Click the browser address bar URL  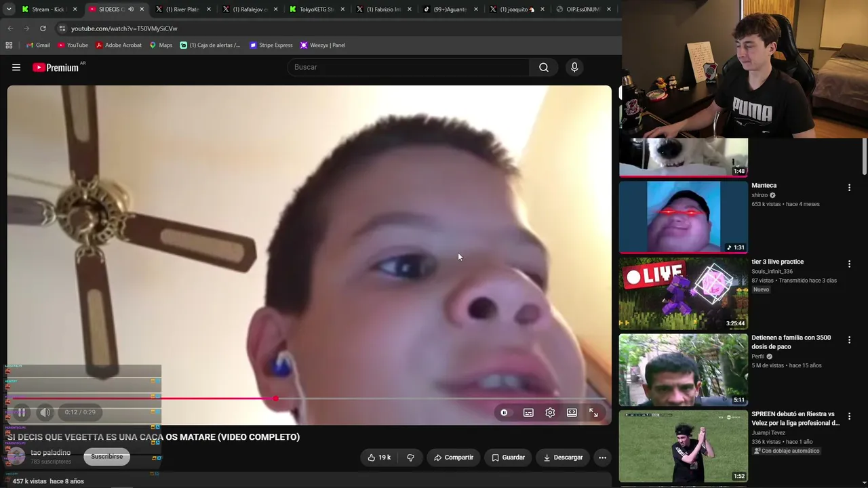coord(124,28)
